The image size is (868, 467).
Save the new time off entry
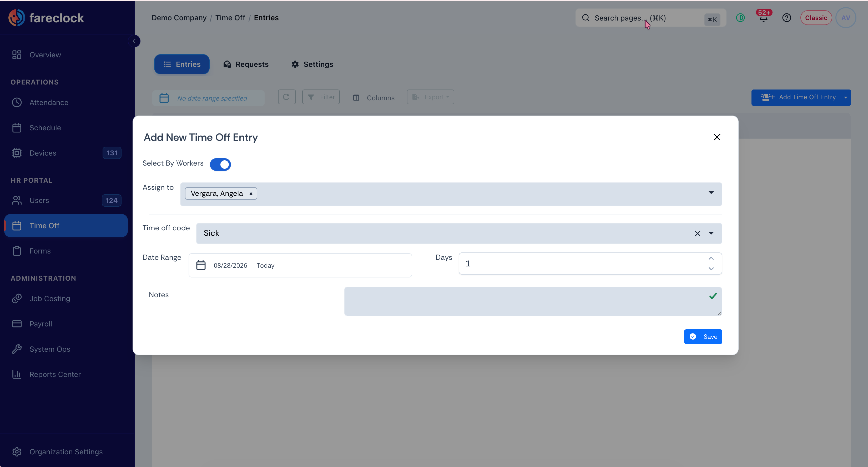[x=703, y=336]
